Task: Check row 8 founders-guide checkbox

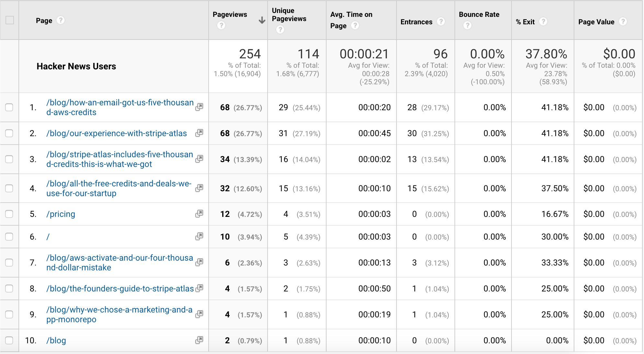Action: tap(9, 289)
